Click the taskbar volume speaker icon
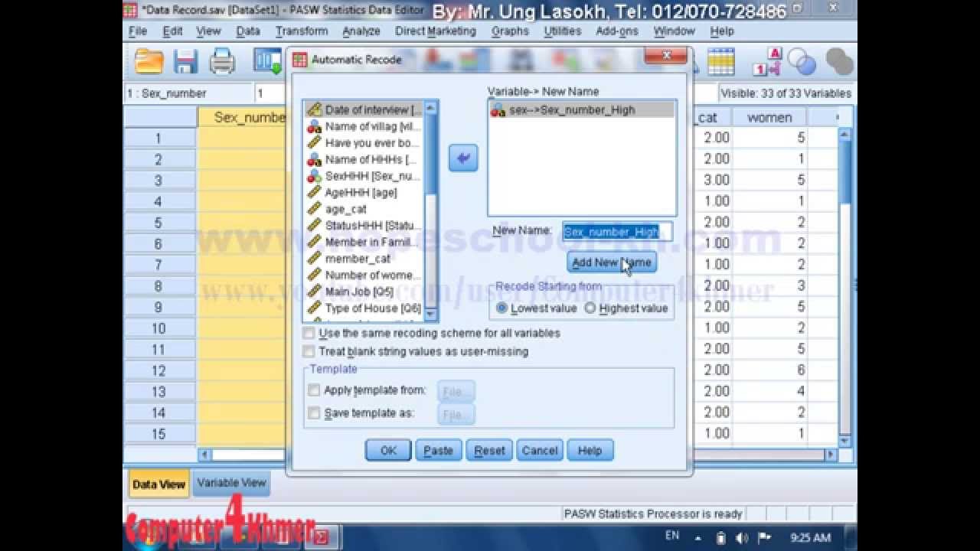The height and width of the screenshot is (551, 980). [x=742, y=538]
